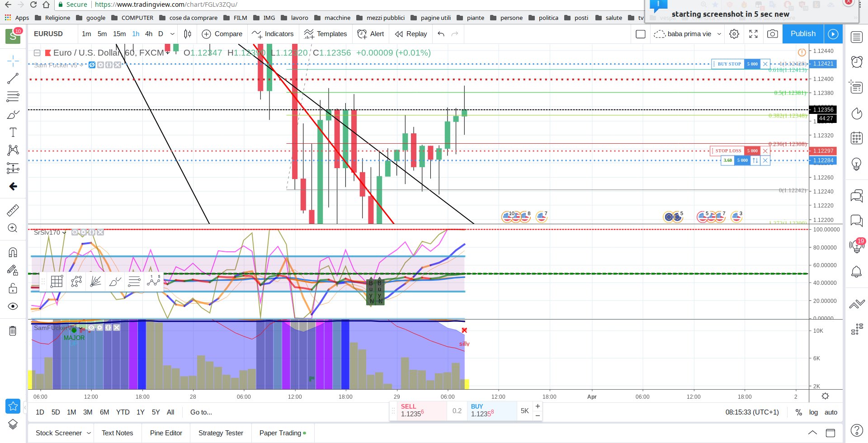Image resolution: width=868 pixels, height=443 pixels.
Task: Click the trash icon to remove drawings
Action: [13, 331]
